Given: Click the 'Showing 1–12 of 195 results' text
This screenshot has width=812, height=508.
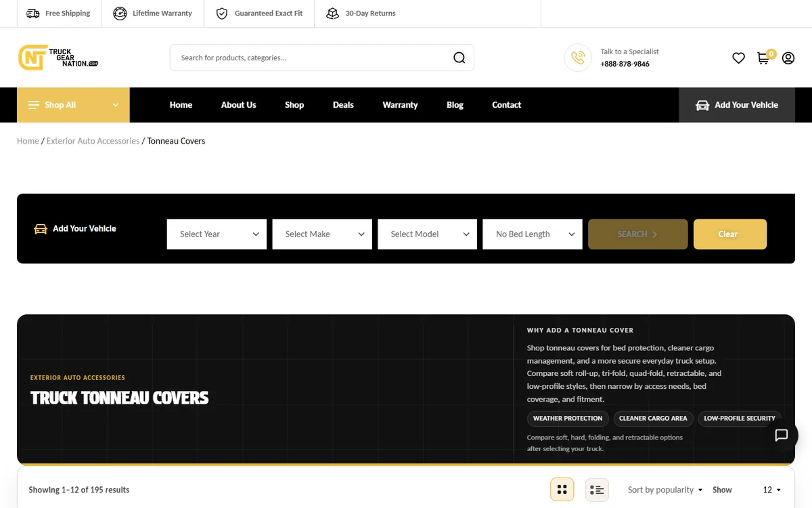Looking at the screenshot, I should coord(78,490).
